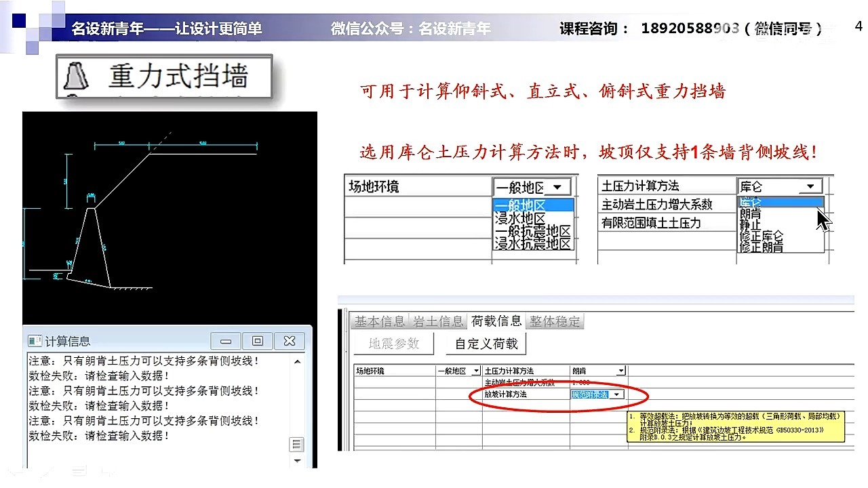Click the 计算信息 window title icon
Image resolution: width=868 pixels, height=488 pixels.
pyautogui.click(x=34, y=341)
